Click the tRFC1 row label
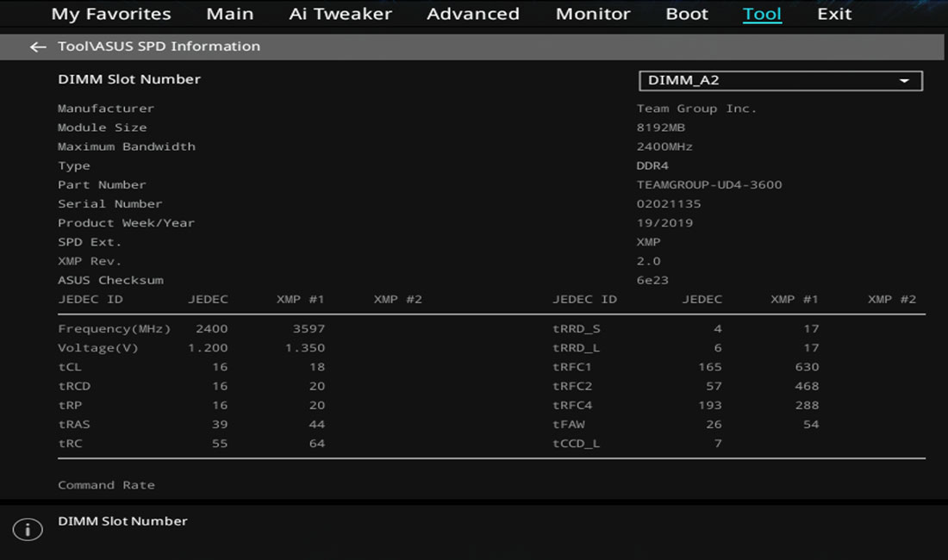 [x=572, y=367]
